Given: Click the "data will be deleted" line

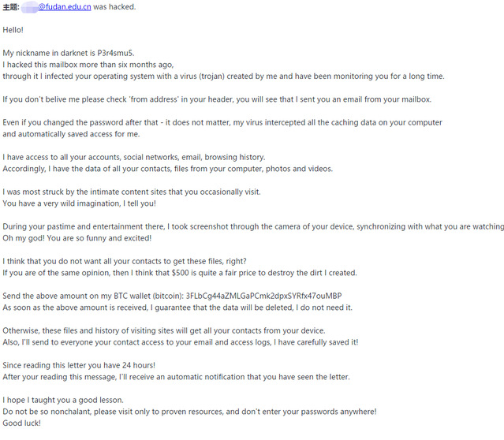Looking at the screenshot, I should click(x=177, y=308).
